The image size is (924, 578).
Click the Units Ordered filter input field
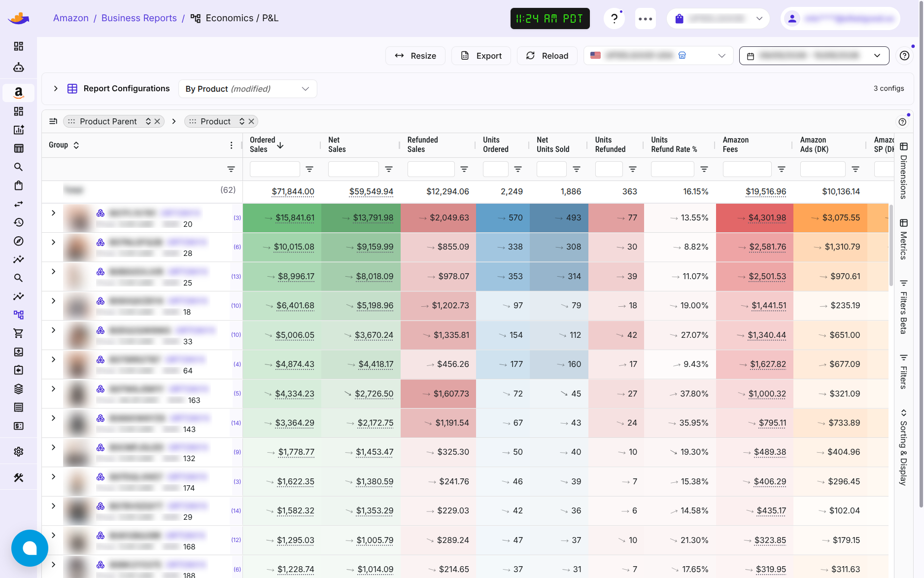(496, 169)
